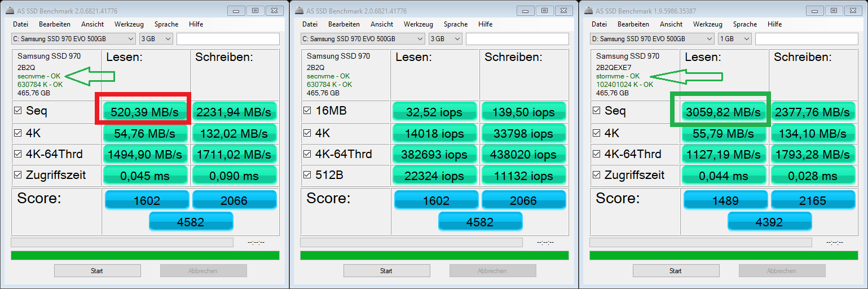This screenshot has height=289, width=868.
Task: Click the green progress bar in drive D window
Action: [x=724, y=256]
